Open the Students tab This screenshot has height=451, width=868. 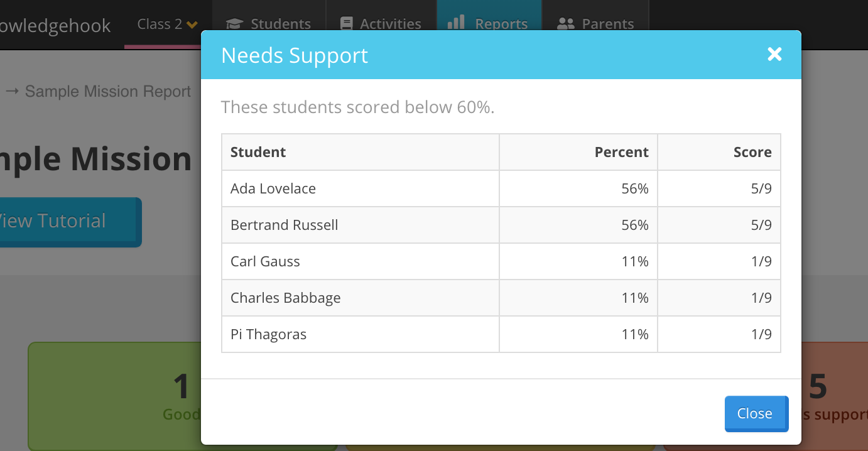(280, 24)
